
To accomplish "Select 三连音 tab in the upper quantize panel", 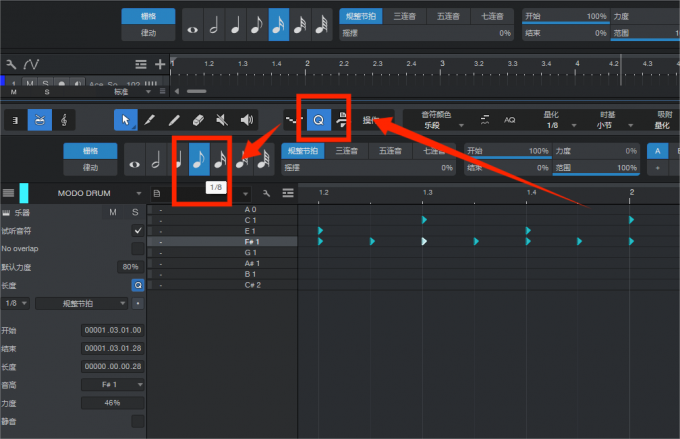I will pos(404,16).
